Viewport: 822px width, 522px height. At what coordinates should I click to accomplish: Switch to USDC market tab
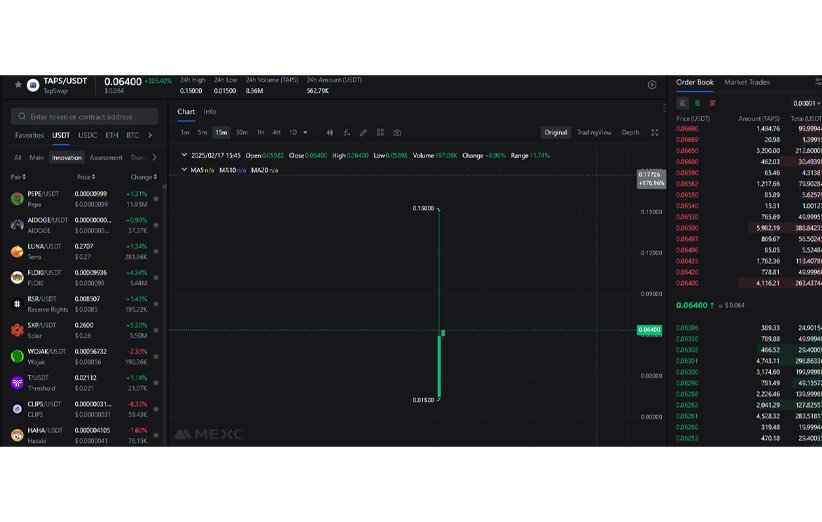[x=88, y=135]
